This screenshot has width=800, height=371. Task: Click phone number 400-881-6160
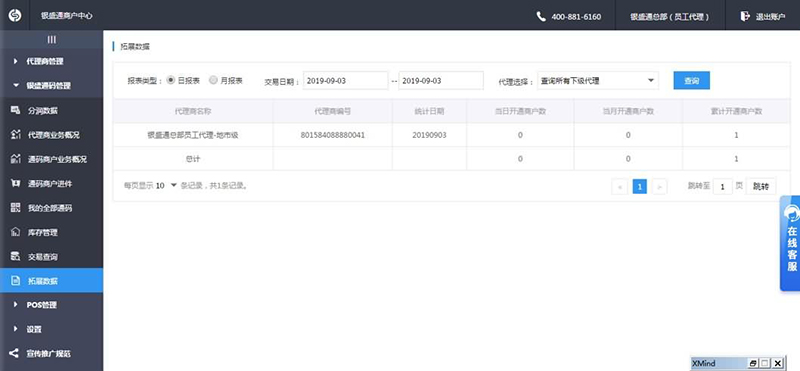[x=576, y=16]
